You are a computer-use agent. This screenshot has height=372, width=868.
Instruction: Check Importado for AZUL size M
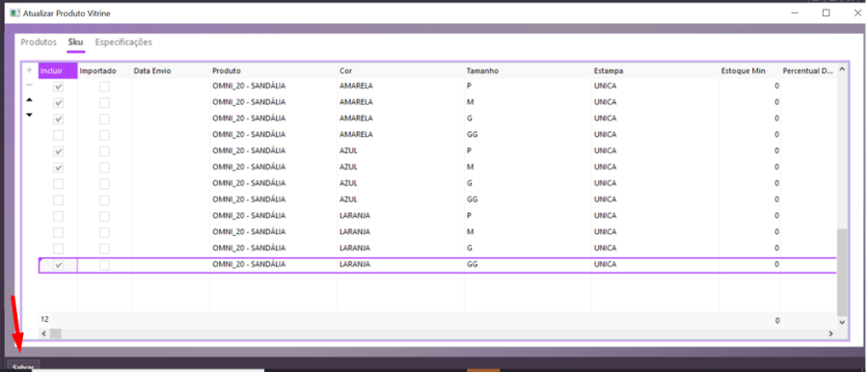click(104, 168)
